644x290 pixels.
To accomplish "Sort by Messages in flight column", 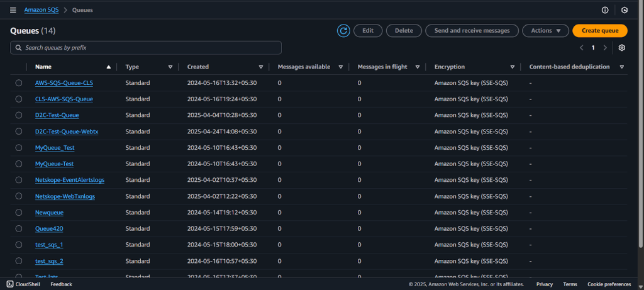I will [418, 67].
